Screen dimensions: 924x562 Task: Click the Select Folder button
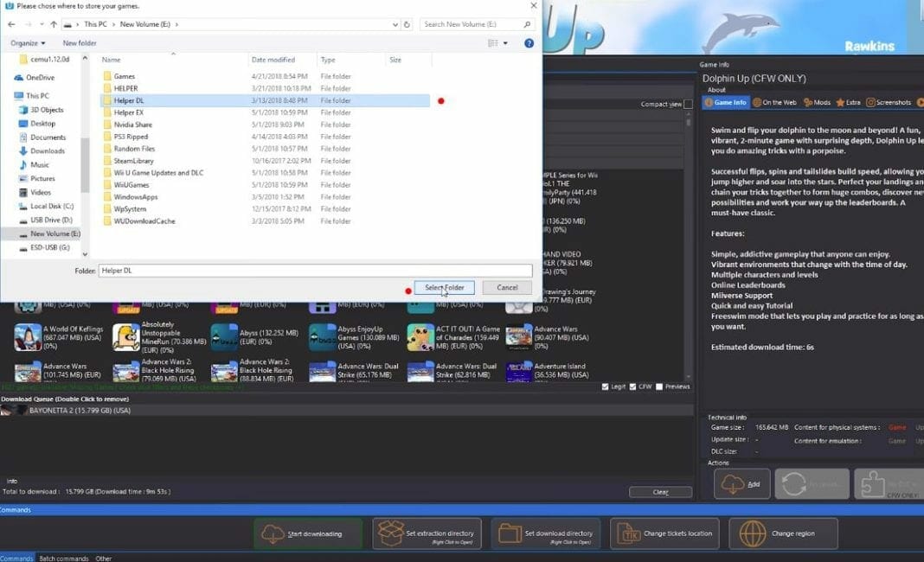pyautogui.click(x=444, y=286)
